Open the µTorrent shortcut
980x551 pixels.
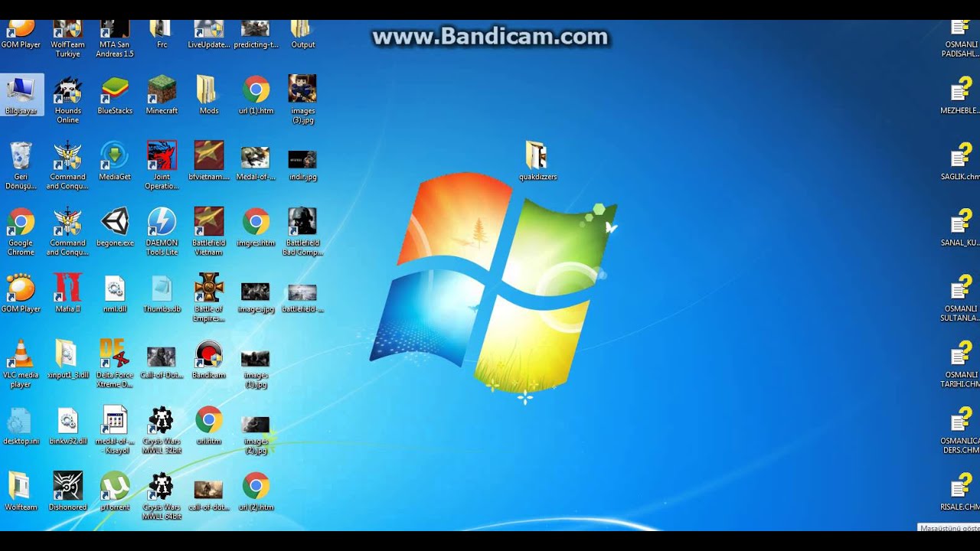click(x=115, y=491)
